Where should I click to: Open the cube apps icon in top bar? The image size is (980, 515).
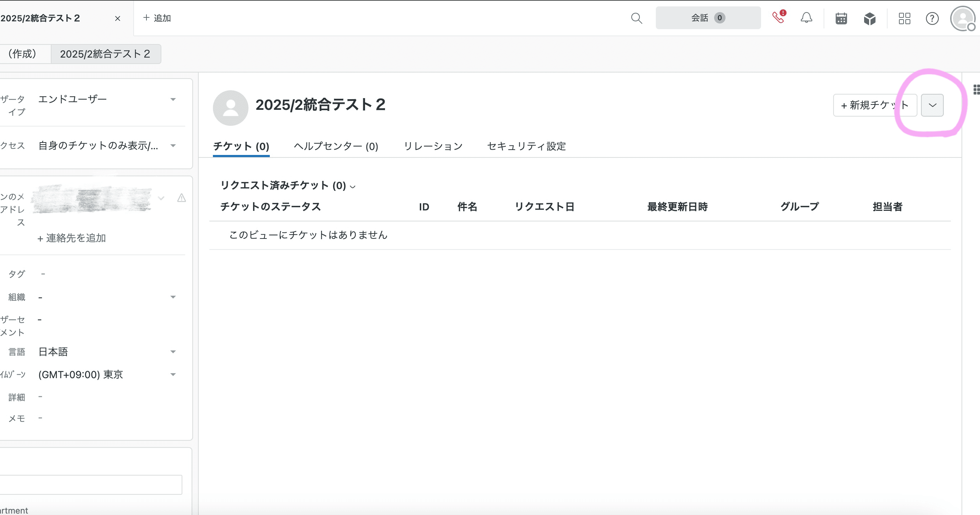870,18
